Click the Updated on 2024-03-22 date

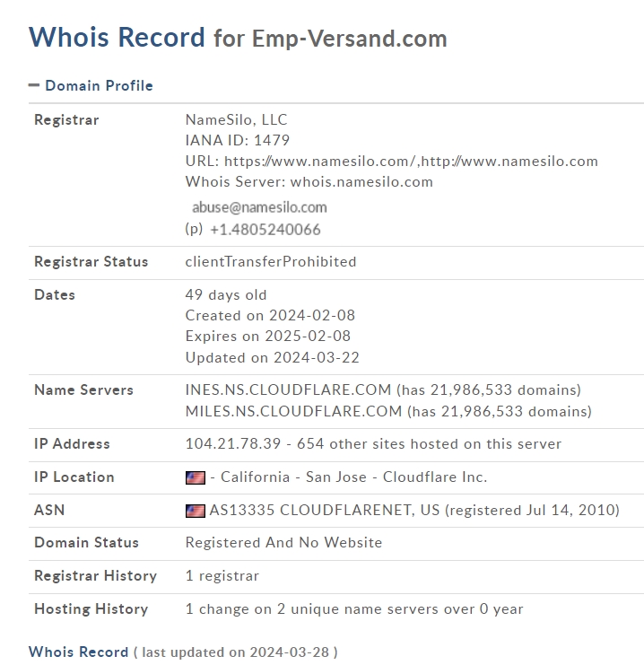272,357
